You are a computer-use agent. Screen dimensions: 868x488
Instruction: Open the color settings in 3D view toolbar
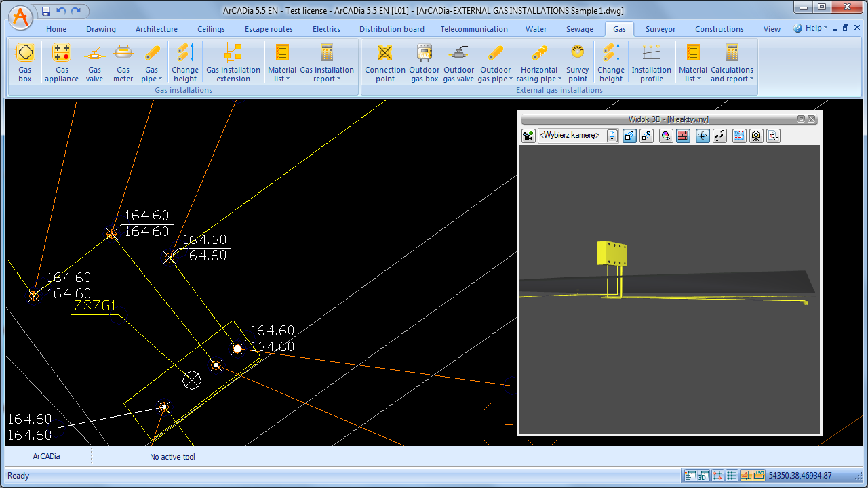tap(666, 136)
